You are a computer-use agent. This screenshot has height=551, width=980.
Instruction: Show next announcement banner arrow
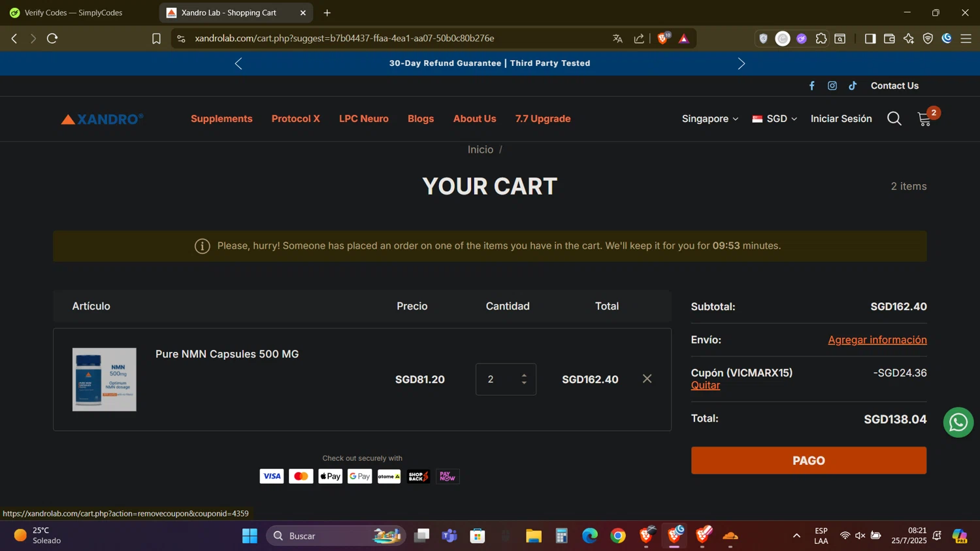(x=741, y=63)
